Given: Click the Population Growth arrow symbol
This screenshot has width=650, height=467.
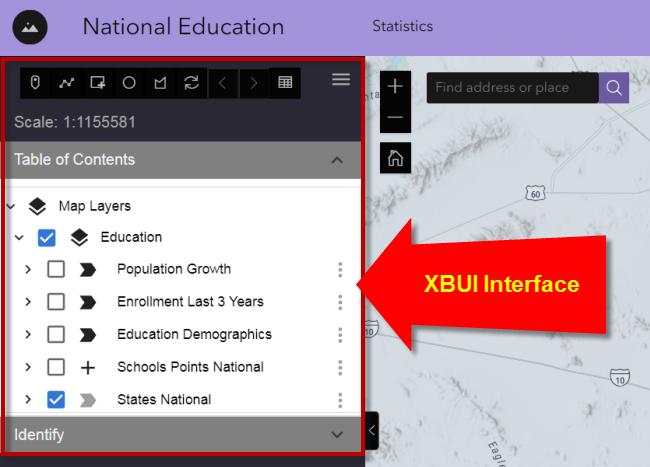Looking at the screenshot, I should click(x=87, y=270).
